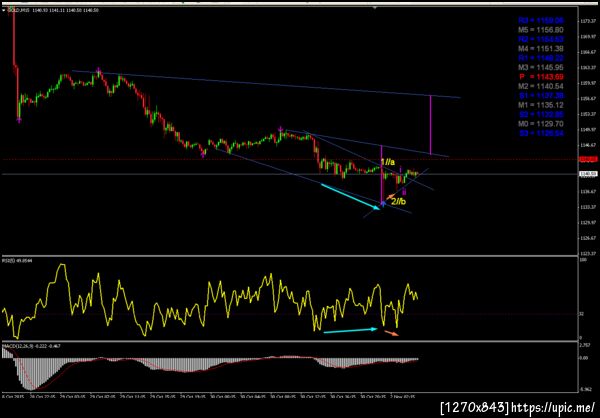Select the MACD(12,26,9) indicator label

(31, 346)
